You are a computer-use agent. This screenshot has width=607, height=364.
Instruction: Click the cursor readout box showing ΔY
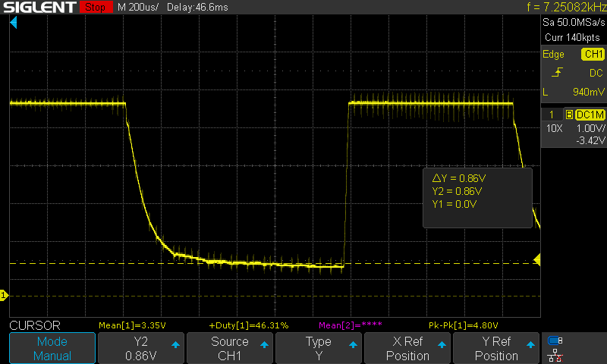476,197
